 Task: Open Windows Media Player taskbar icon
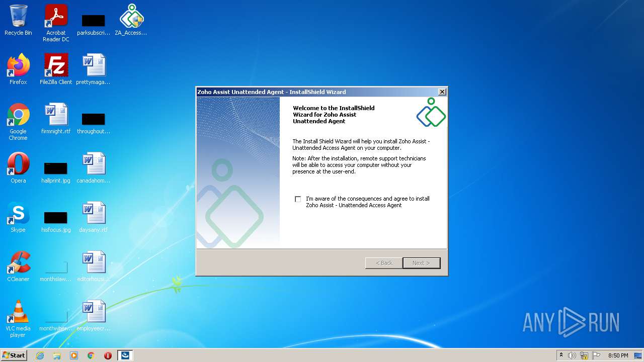point(74,355)
